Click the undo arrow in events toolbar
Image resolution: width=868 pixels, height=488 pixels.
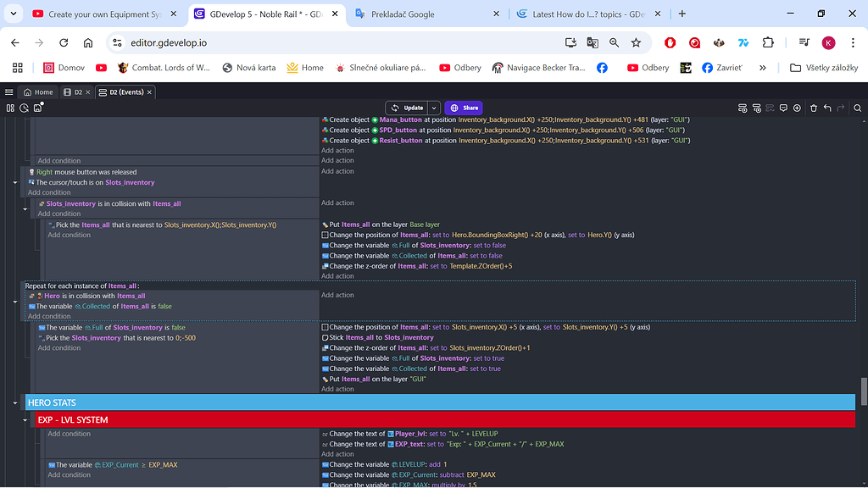[827, 108]
